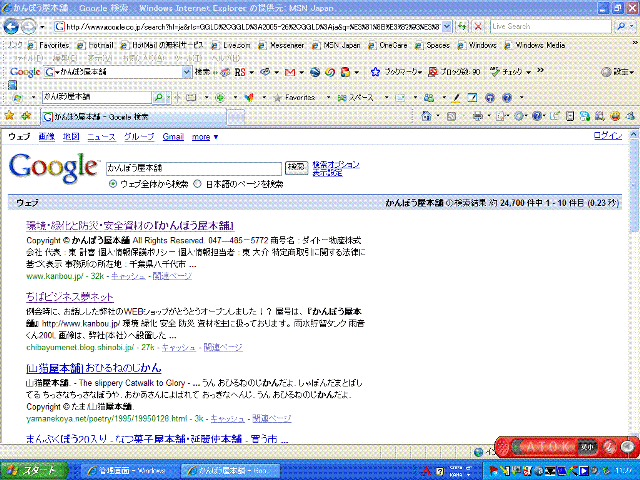The width and height of the screenshot is (640, 480).
Task: Open the Print button dropdown arrow
Action: (x=489, y=116)
